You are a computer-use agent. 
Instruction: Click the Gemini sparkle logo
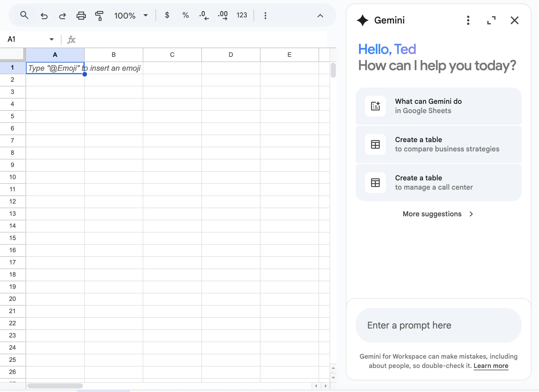pos(363,20)
